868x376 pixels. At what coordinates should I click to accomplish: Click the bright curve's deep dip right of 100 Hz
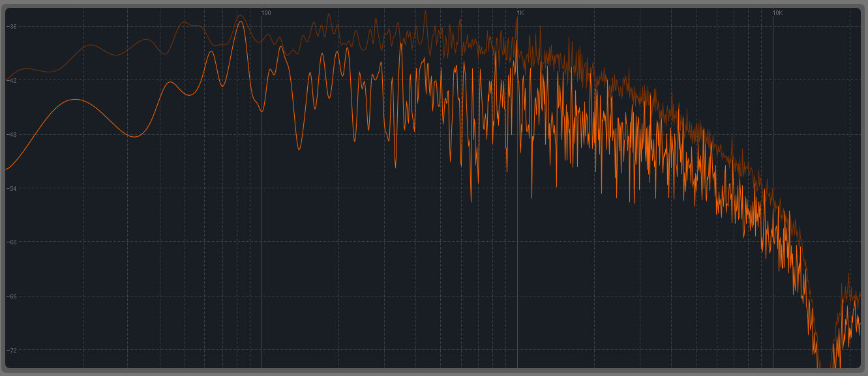pos(299,149)
